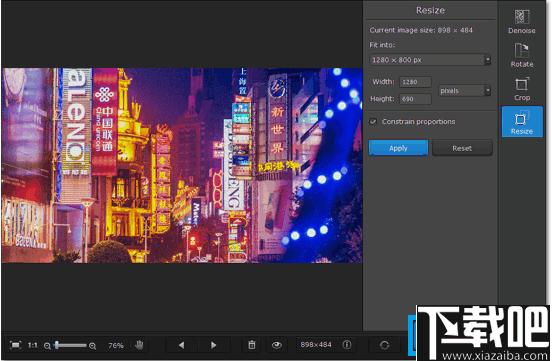Set zoom to 1:1
Screen dimensions: 552x361
coord(32,345)
